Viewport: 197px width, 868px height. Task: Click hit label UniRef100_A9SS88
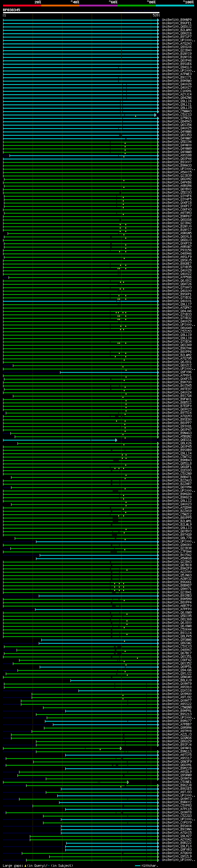pos(177,155)
